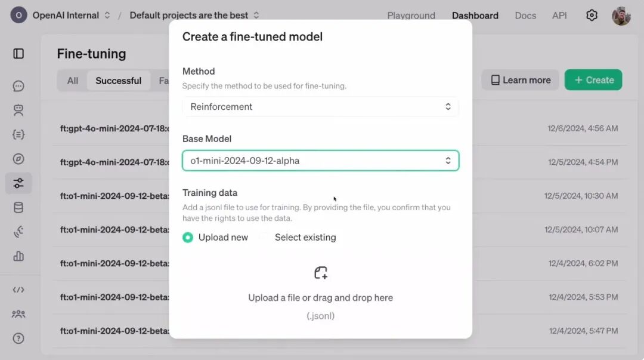The image size is (644, 360).
Task: Expand the Default projects project selector
Action: (x=194, y=16)
